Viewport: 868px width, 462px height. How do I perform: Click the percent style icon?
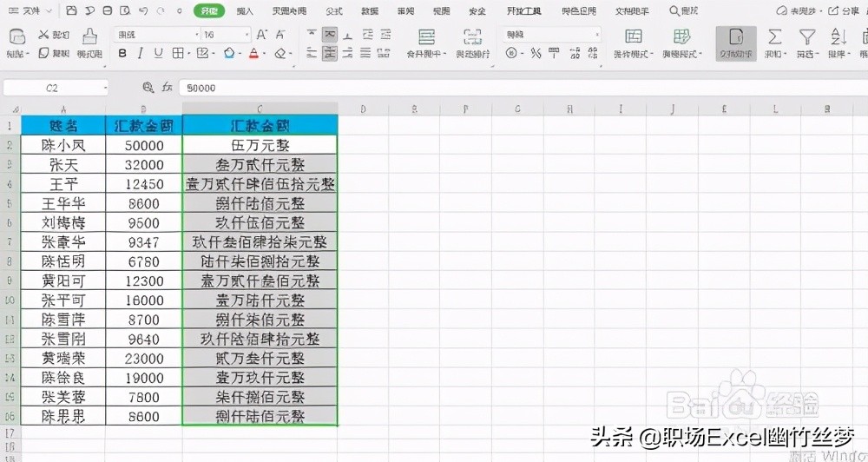point(536,53)
